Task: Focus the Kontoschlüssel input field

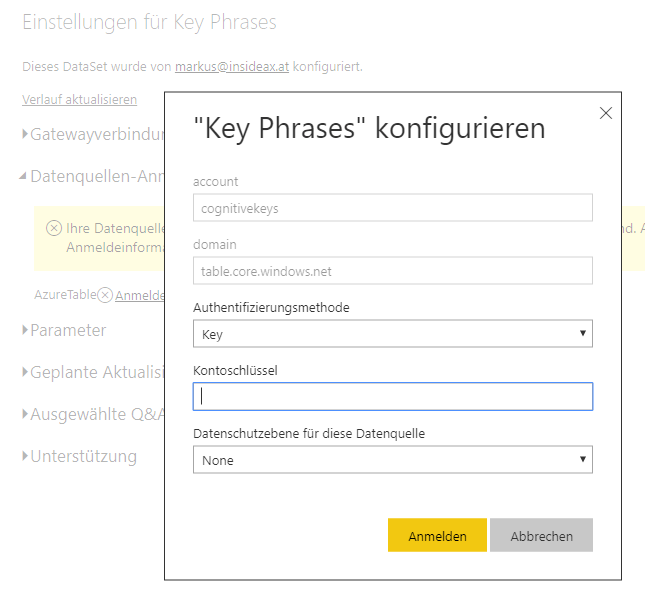Action: [392, 396]
